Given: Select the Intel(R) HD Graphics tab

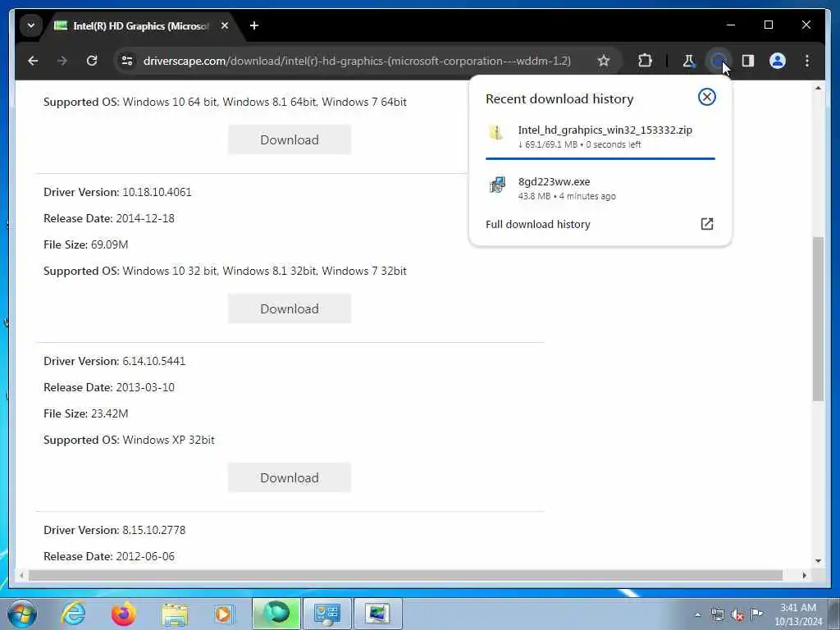Looking at the screenshot, I should pyautogui.click(x=140, y=25).
